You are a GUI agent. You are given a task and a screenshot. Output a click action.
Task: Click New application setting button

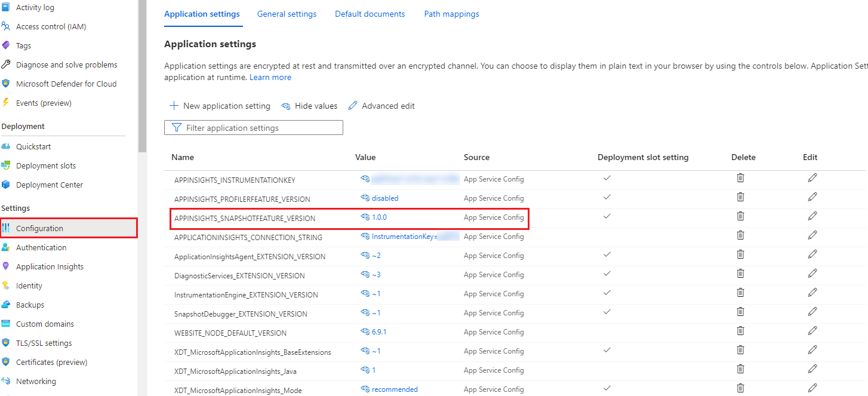point(220,106)
